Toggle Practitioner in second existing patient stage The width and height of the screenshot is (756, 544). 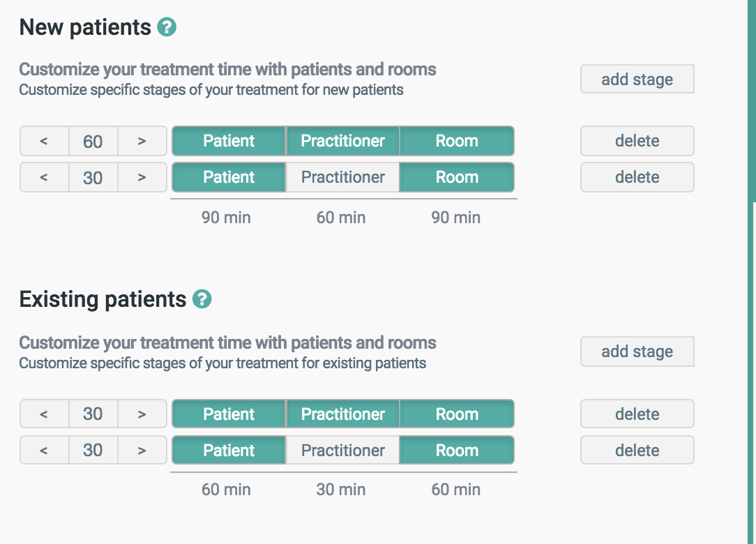[342, 451]
